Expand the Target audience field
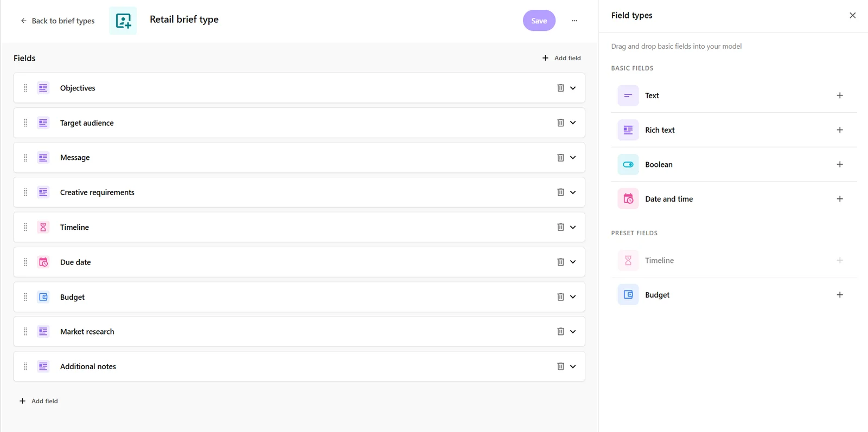The image size is (868, 432). point(573,123)
